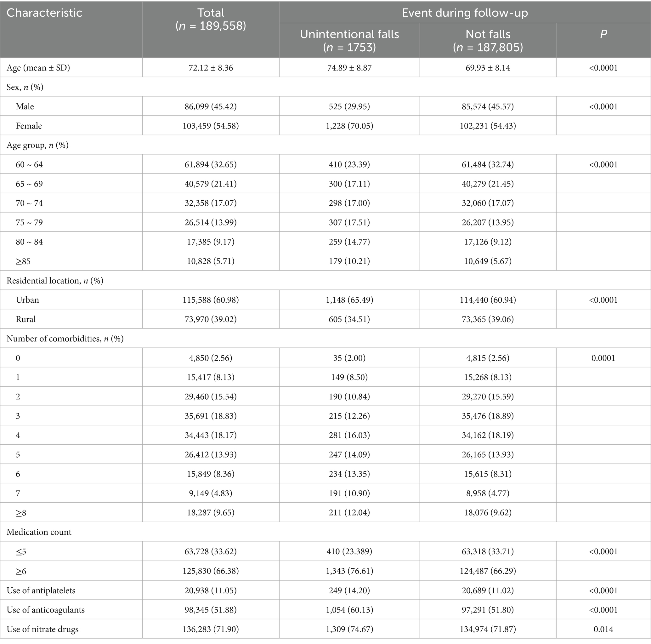Click the Event during follow-up header
651x644 pixels.
click(x=465, y=13)
